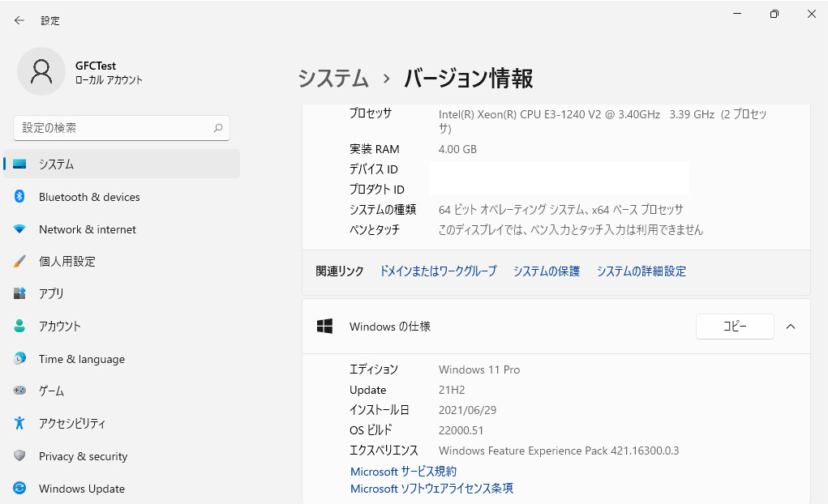The image size is (828, 504).
Task: Open アクセシビリティ settings
Action: (122, 423)
